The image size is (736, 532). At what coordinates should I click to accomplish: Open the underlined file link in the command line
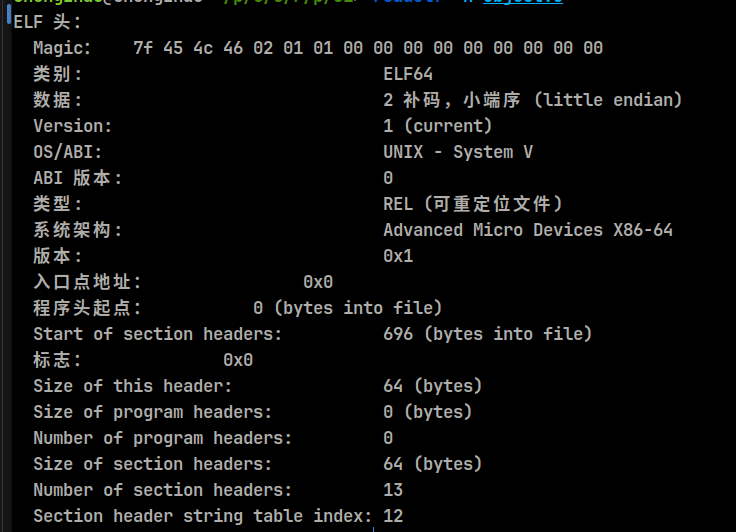pyautogui.click(x=523, y=2)
